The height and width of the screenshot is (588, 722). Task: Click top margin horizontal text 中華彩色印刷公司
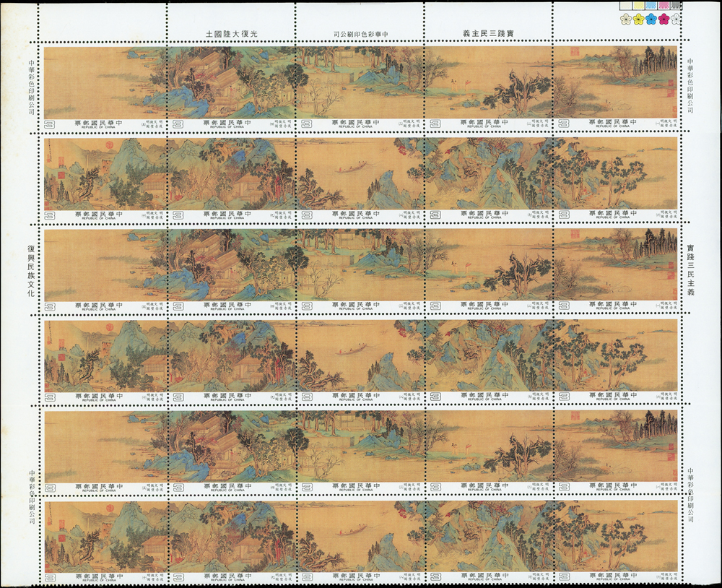[361, 34]
